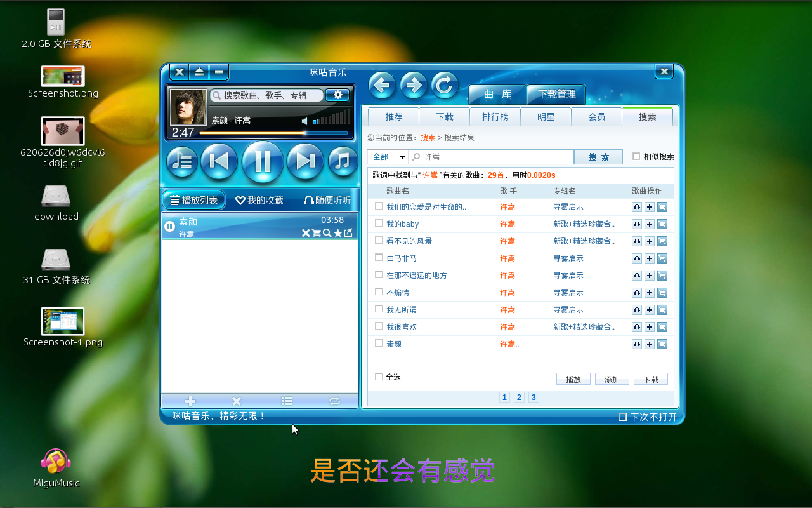812x508 pixels.
Task: Go to results page 2
Action: (x=519, y=398)
